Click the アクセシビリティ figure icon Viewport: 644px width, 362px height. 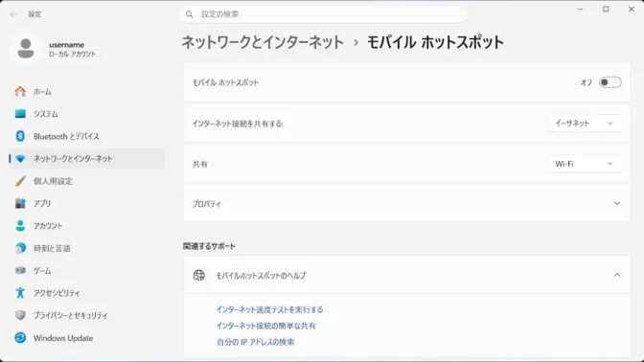(20, 293)
